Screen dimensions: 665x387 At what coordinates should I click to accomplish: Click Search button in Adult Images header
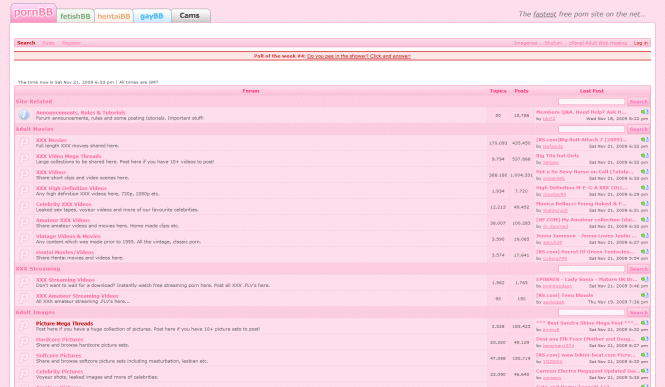pyautogui.click(x=638, y=312)
